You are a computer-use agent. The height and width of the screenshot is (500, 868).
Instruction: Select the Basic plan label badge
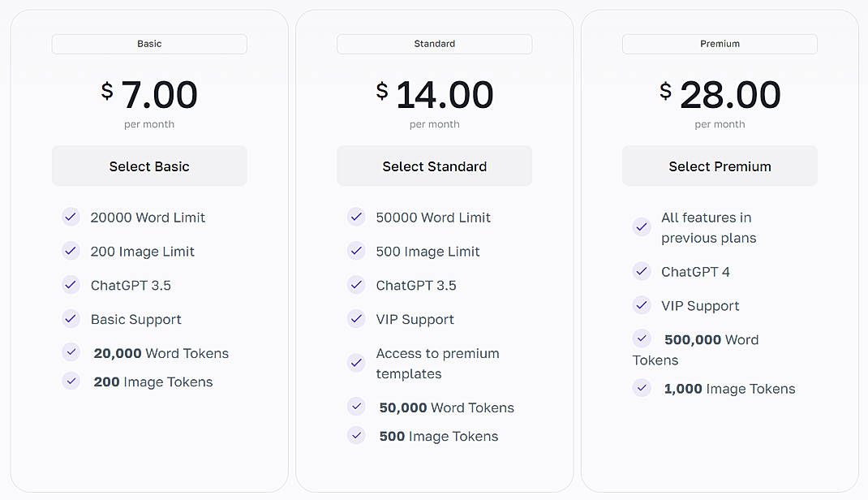149,44
